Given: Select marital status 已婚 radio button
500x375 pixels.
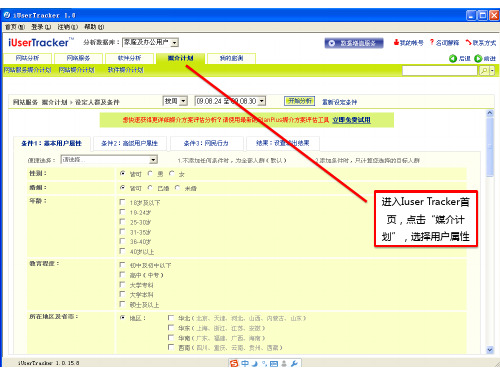Looking at the screenshot, I should [150, 188].
